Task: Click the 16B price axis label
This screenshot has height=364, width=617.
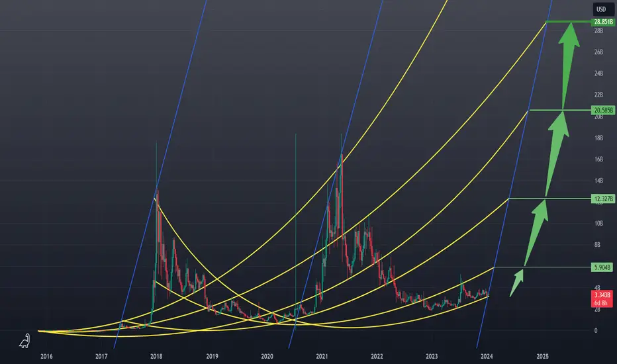Action: click(x=598, y=159)
